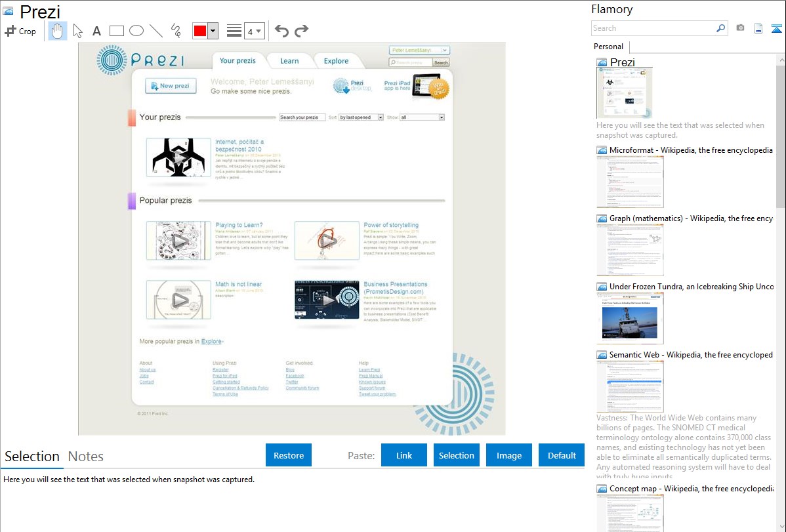Click the sidebar scrollbar up arrow
The width and height of the screenshot is (786, 532).
coord(781,60)
